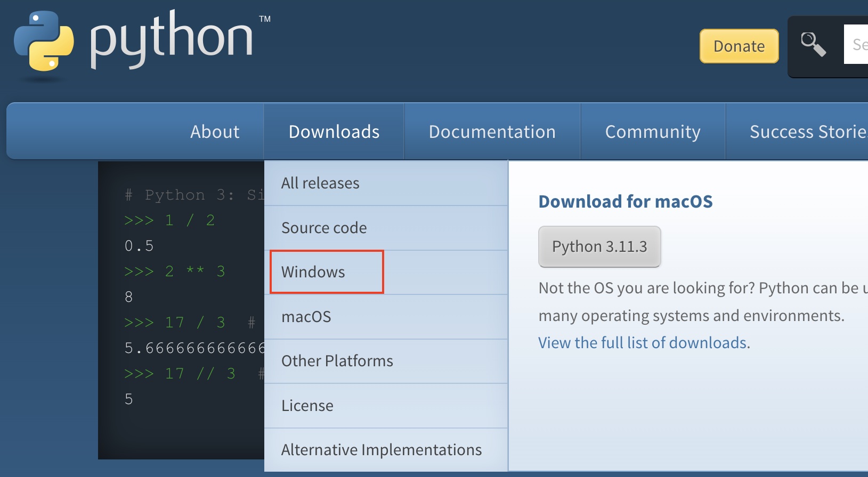Screen dimensions: 868x477
Task: Click the 'Download for macOS' heading
Action: [626, 202]
